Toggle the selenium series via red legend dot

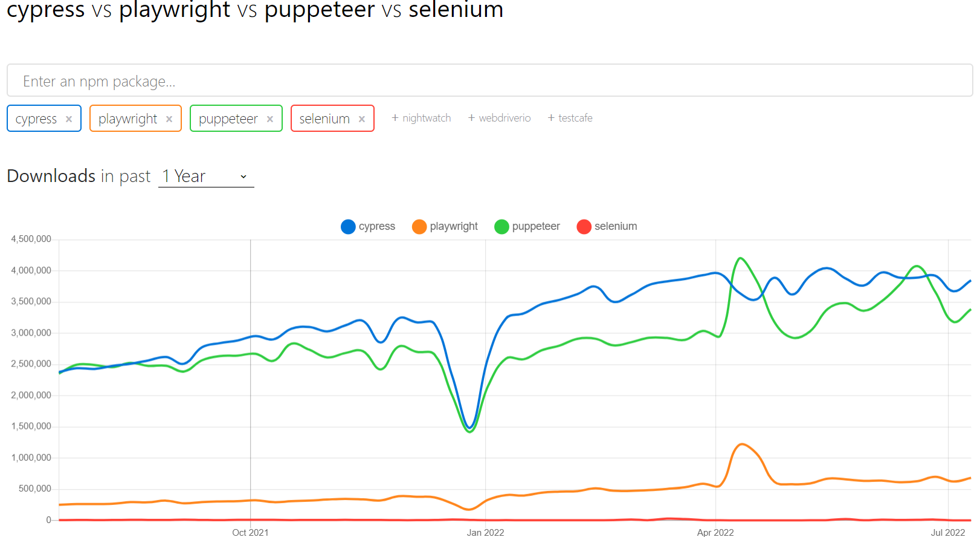coord(584,226)
